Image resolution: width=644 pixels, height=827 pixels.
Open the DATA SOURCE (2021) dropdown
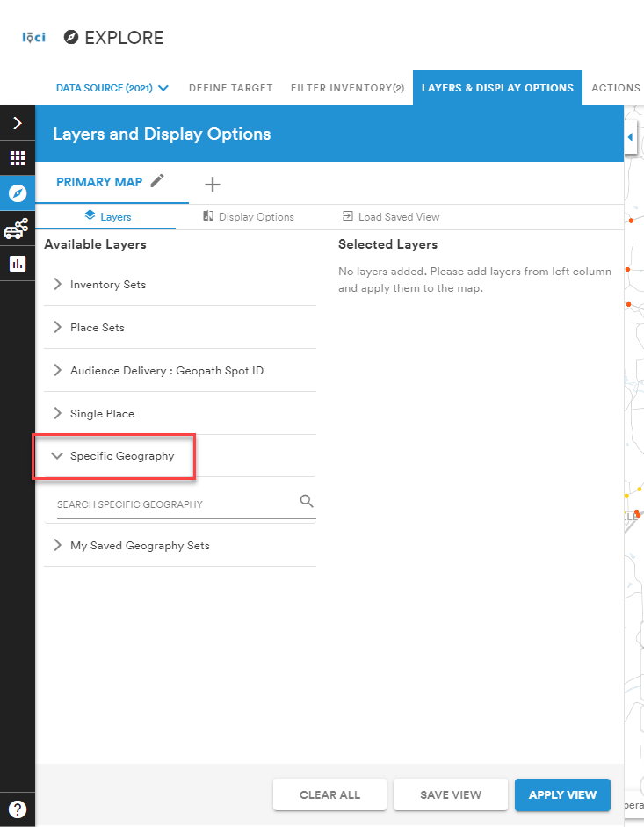[x=112, y=87]
